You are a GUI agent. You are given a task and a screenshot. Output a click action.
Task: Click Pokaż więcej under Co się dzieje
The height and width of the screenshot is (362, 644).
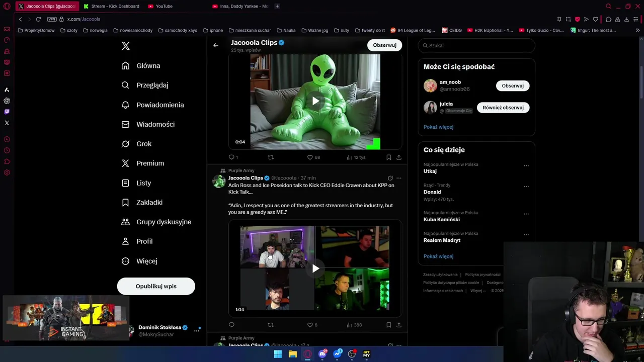pyautogui.click(x=438, y=256)
